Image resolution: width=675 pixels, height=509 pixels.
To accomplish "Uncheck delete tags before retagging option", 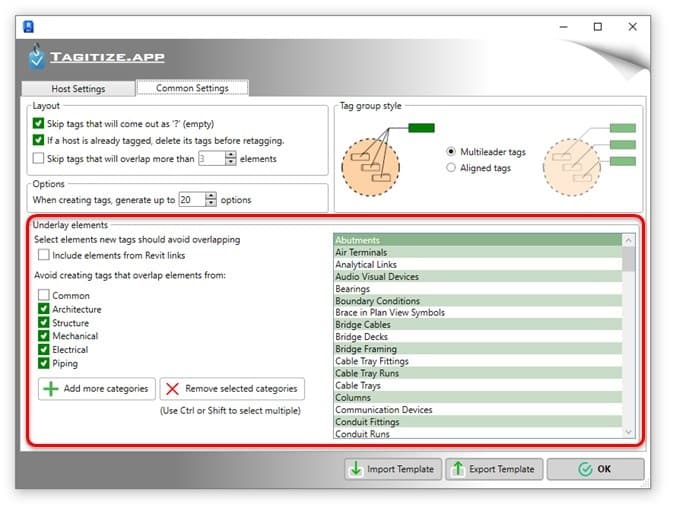I will tap(38, 140).
